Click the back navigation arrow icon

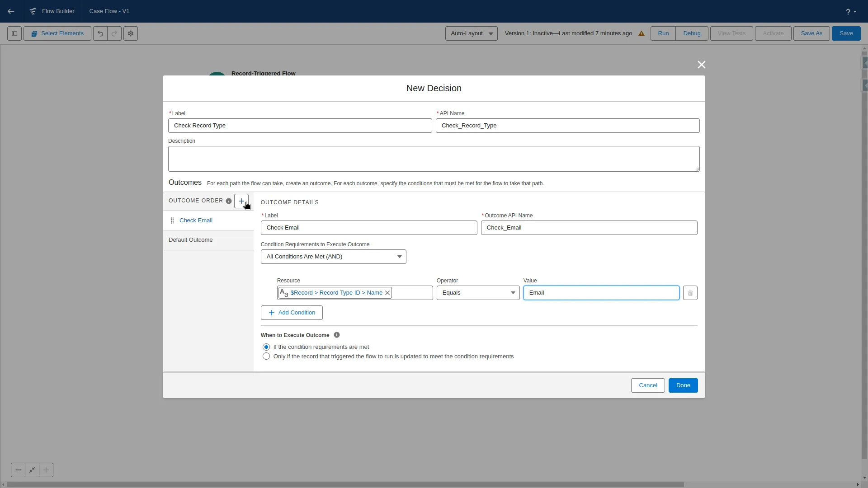click(11, 11)
